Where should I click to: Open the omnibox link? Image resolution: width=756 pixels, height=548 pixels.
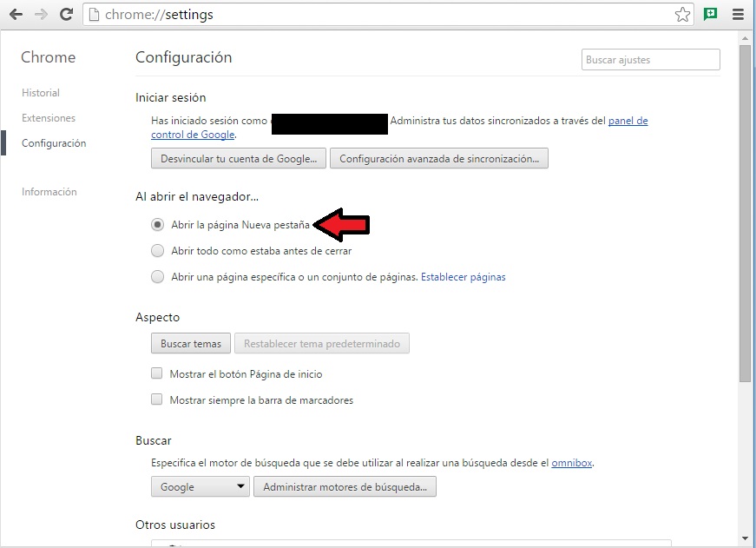572,463
